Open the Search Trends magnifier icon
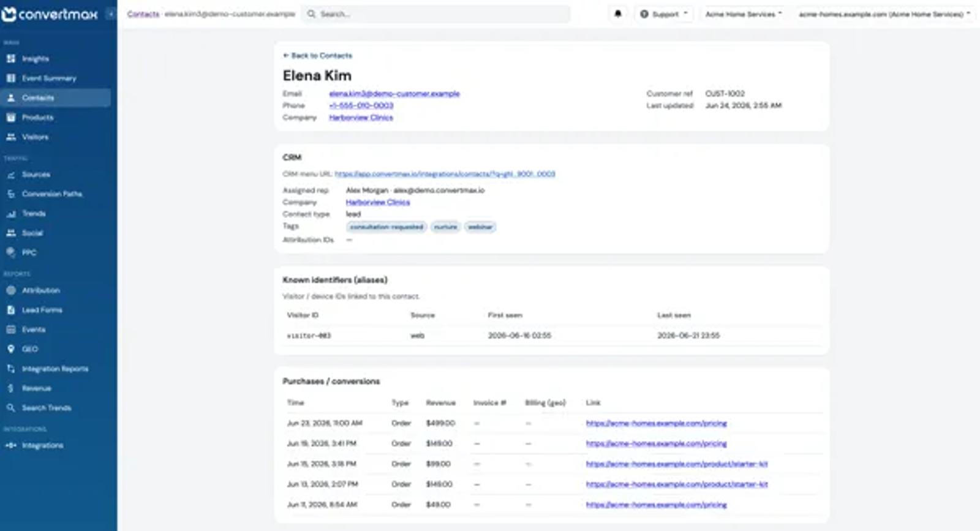 [x=10, y=408]
